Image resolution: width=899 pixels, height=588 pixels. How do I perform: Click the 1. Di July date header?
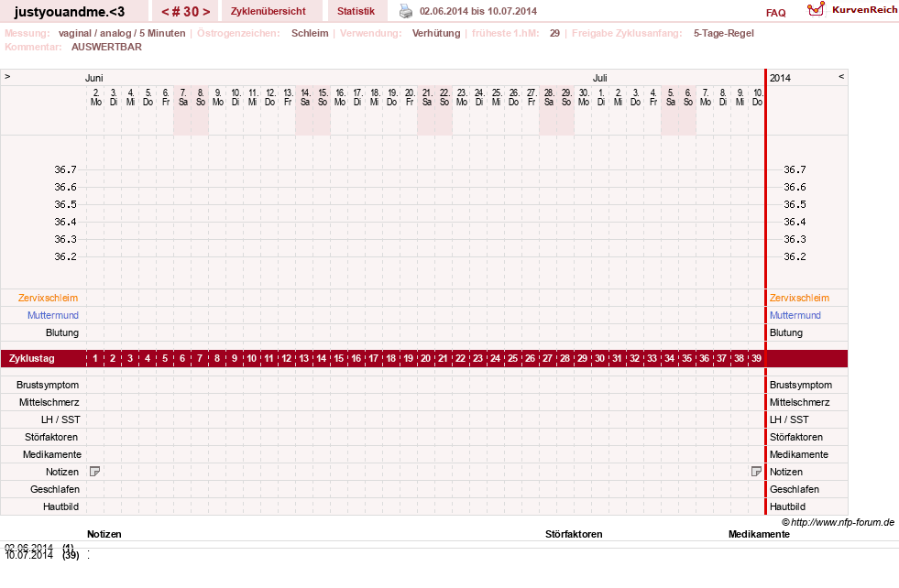click(601, 97)
